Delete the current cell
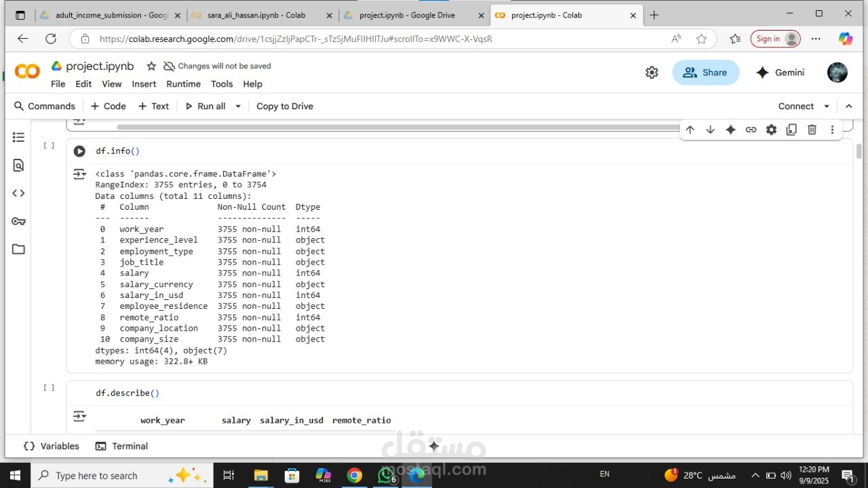This screenshot has width=868, height=488. coord(812,130)
